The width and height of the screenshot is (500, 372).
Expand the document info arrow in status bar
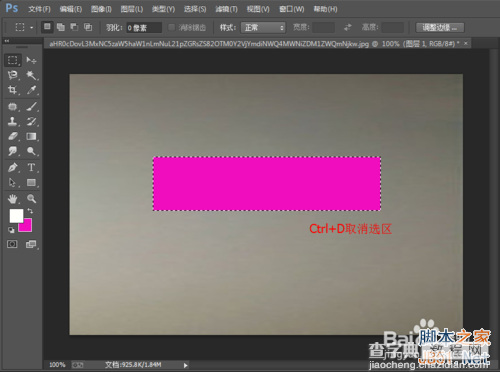(186, 365)
